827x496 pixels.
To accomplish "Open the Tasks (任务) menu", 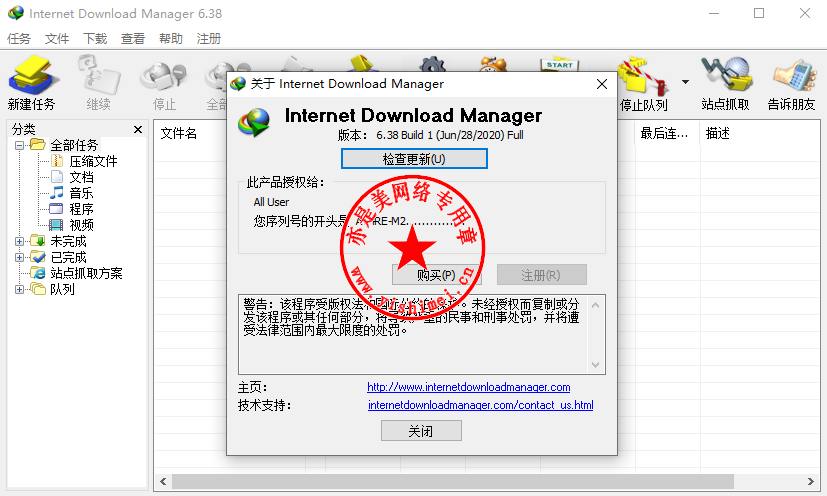I will pyautogui.click(x=18, y=39).
